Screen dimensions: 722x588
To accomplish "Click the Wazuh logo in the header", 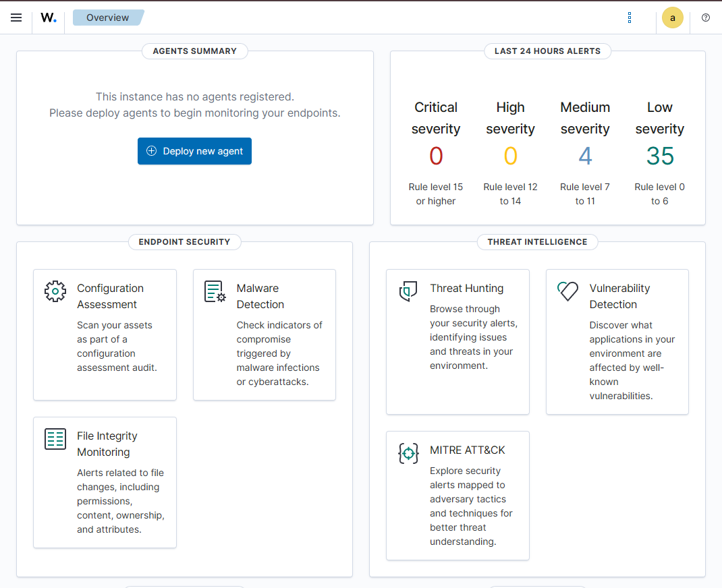I will coord(48,18).
